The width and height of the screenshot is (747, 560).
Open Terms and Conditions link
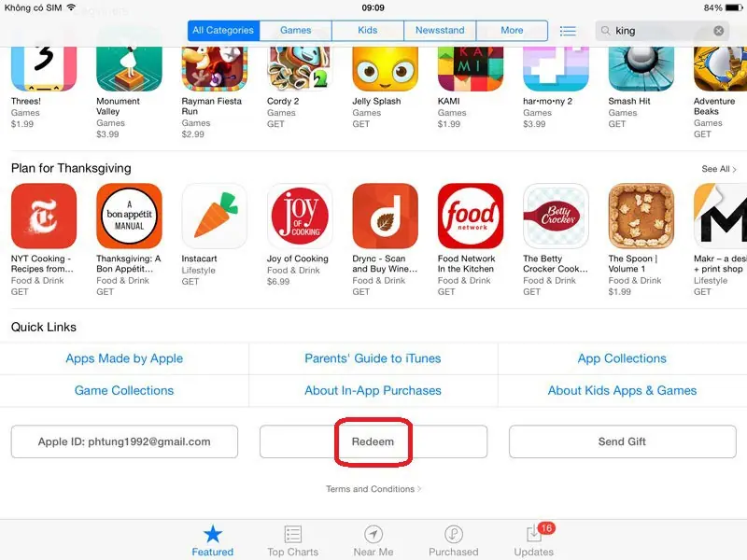pyautogui.click(x=373, y=489)
